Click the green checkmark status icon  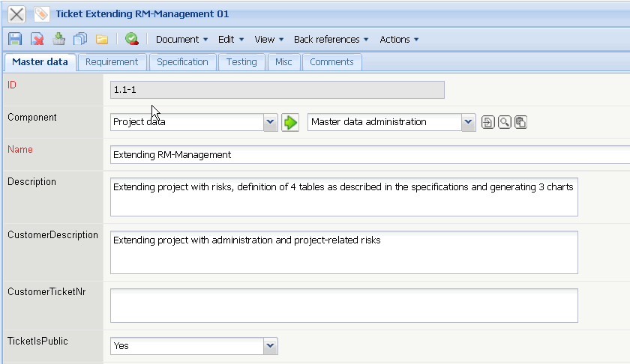point(131,39)
